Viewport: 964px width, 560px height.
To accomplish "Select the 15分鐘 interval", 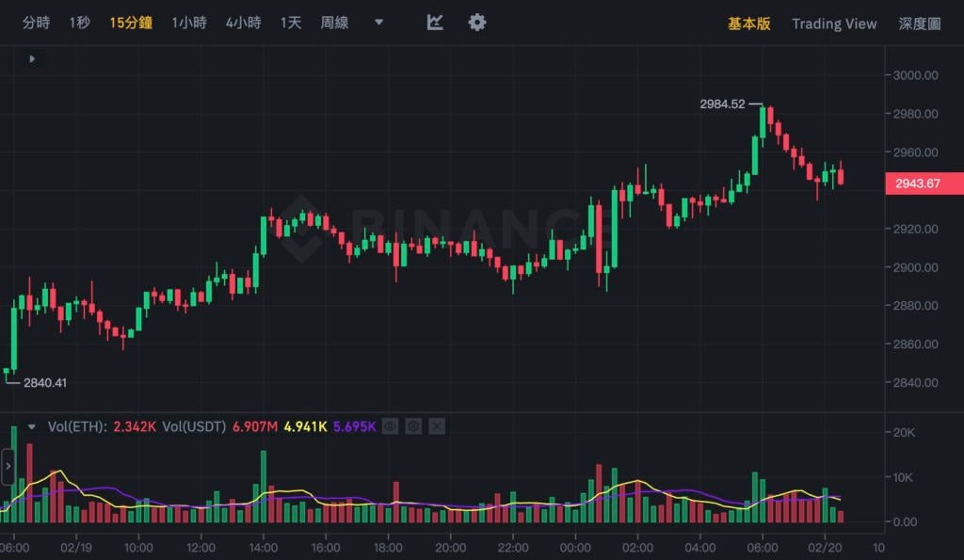I will coord(131,23).
